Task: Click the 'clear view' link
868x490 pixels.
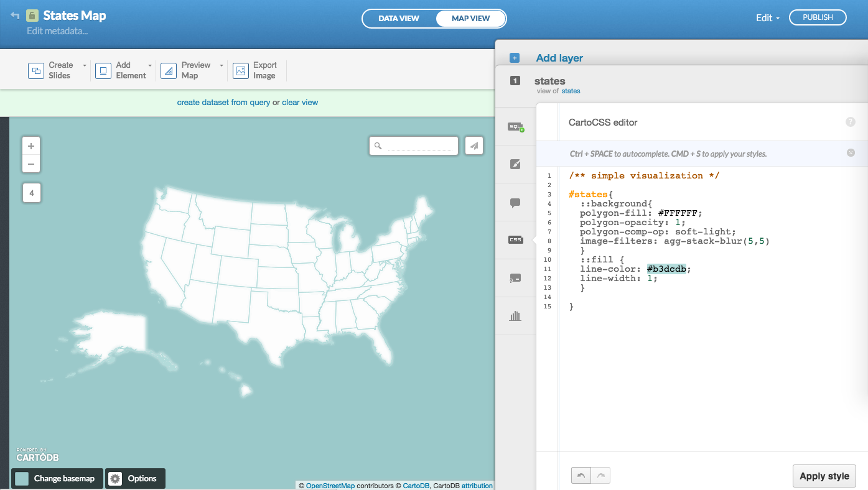Action: click(x=300, y=103)
